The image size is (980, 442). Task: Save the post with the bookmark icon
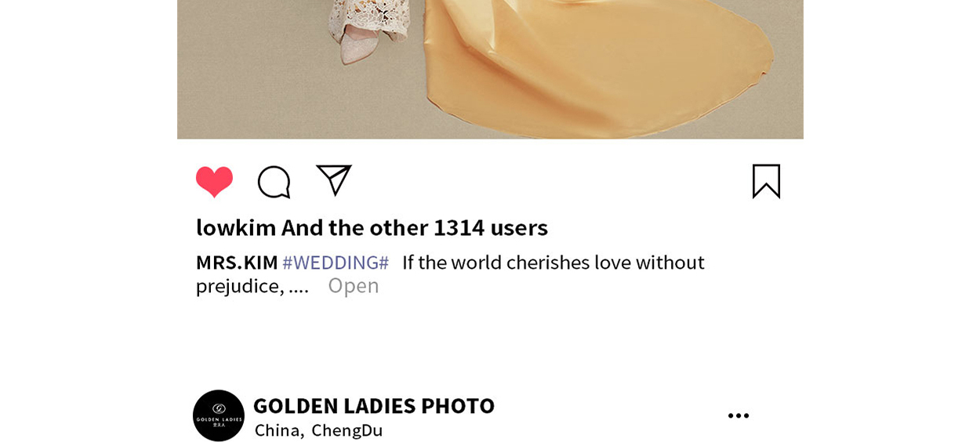766,181
